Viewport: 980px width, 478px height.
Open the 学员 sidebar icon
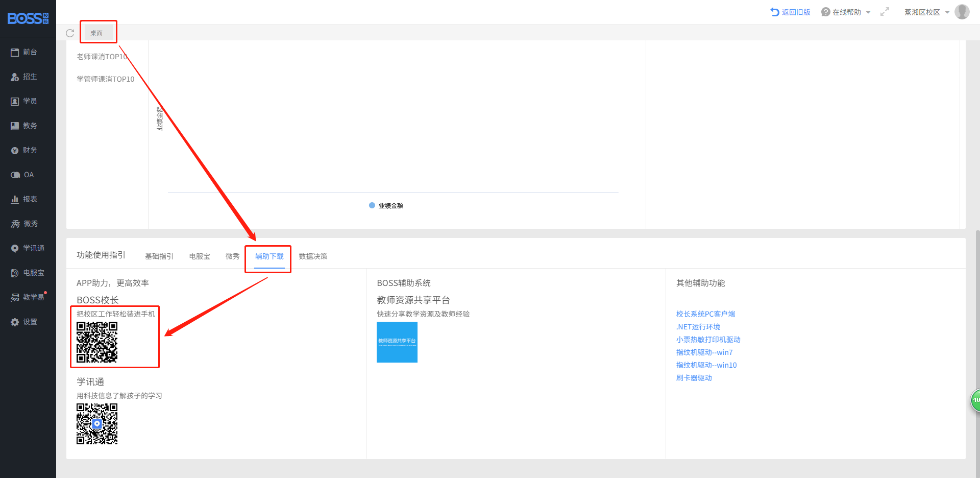tap(15, 101)
